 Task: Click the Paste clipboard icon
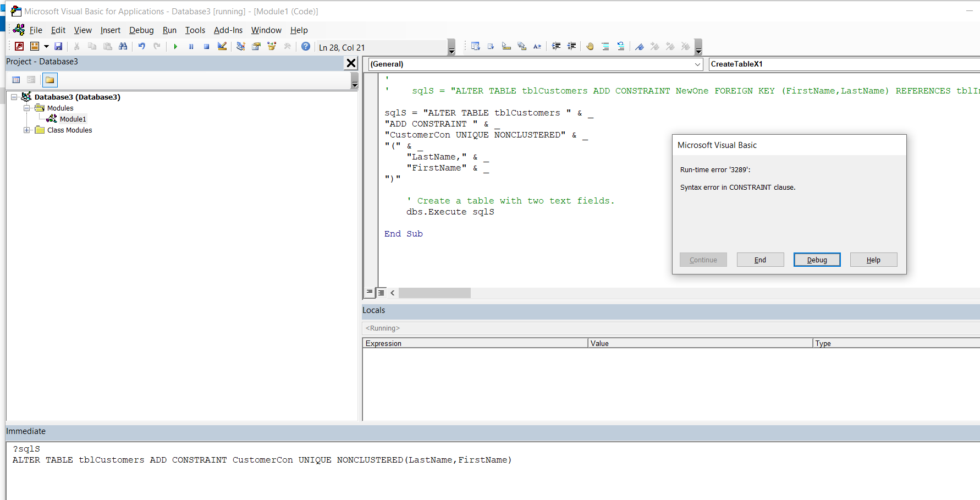point(108,47)
